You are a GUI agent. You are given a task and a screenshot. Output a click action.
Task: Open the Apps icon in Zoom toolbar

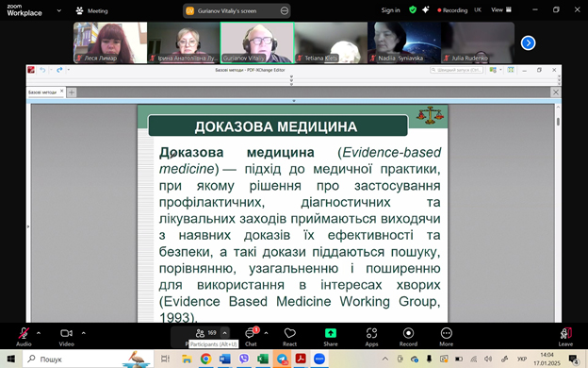coord(371,336)
